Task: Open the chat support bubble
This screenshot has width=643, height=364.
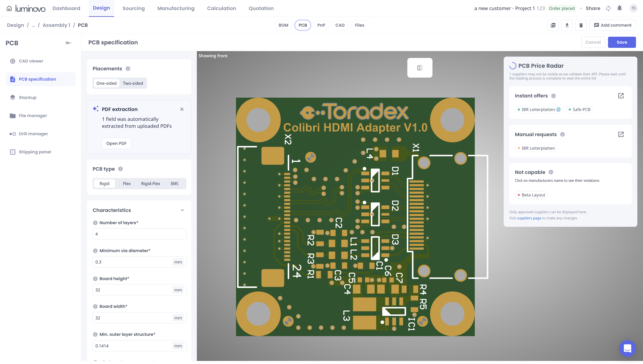Action: pyautogui.click(x=627, y=348)
